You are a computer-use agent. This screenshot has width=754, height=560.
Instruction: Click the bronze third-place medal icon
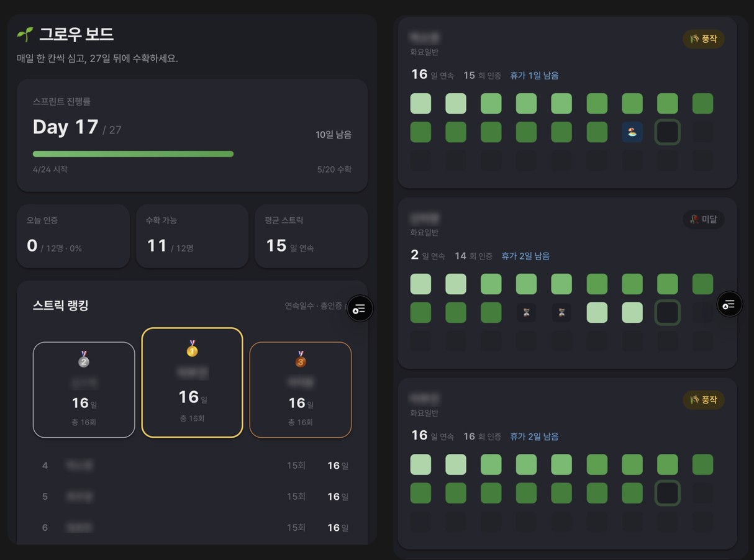coord(301,359)
